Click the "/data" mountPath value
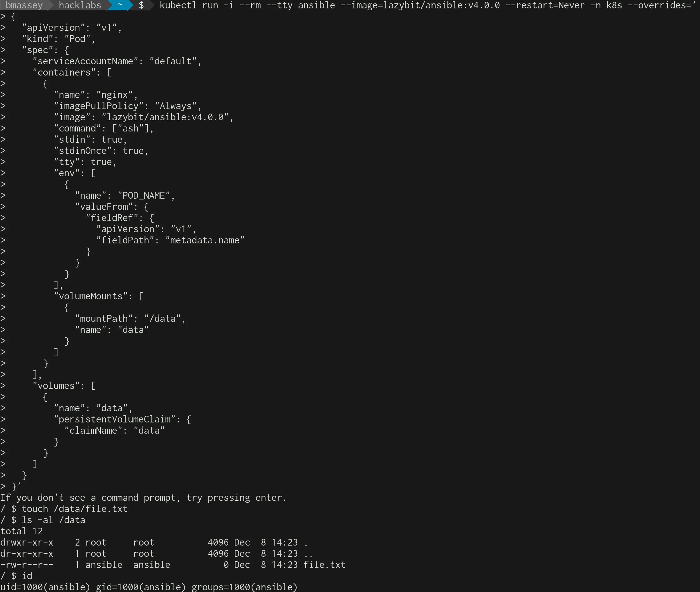 [163, 318]
